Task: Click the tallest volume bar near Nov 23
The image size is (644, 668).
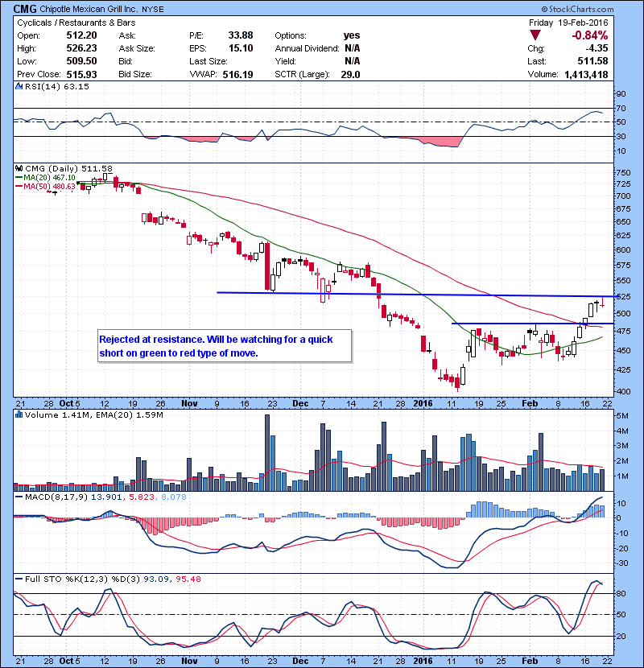Action: point(267,452)
